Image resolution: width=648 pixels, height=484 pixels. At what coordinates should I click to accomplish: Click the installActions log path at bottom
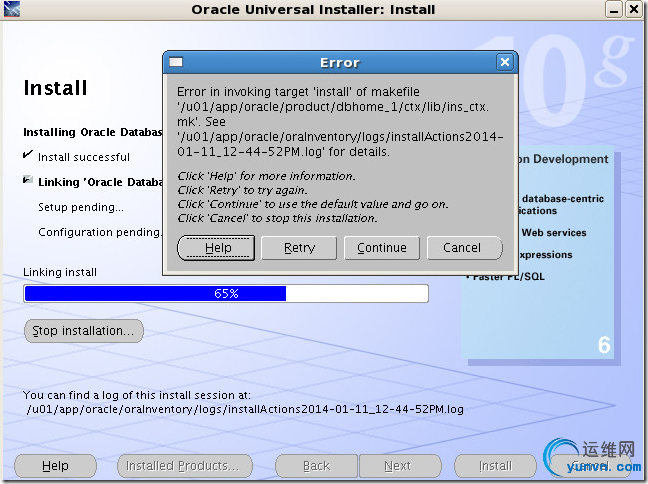click(245, 409)
